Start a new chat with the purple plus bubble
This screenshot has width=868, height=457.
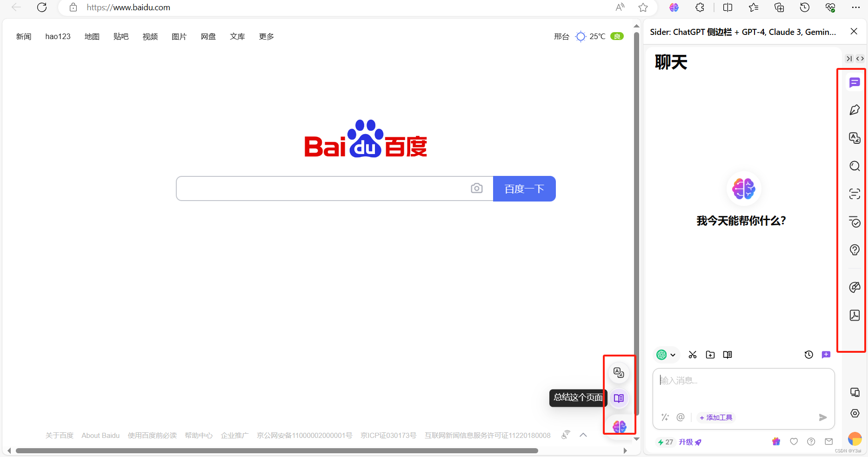coord(826,355)
